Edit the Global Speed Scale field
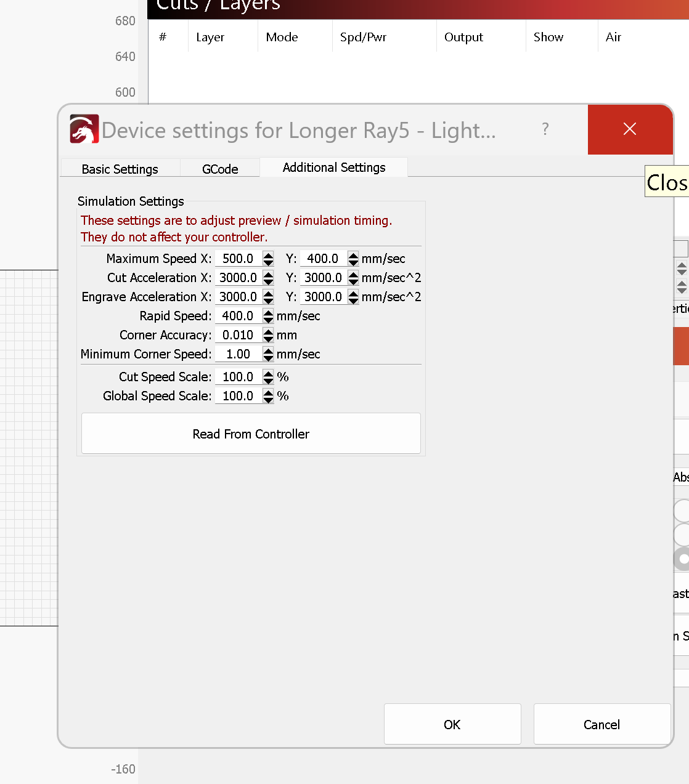Image resolution: width=689 pixels, height=784 pixels. click(238, 396)
